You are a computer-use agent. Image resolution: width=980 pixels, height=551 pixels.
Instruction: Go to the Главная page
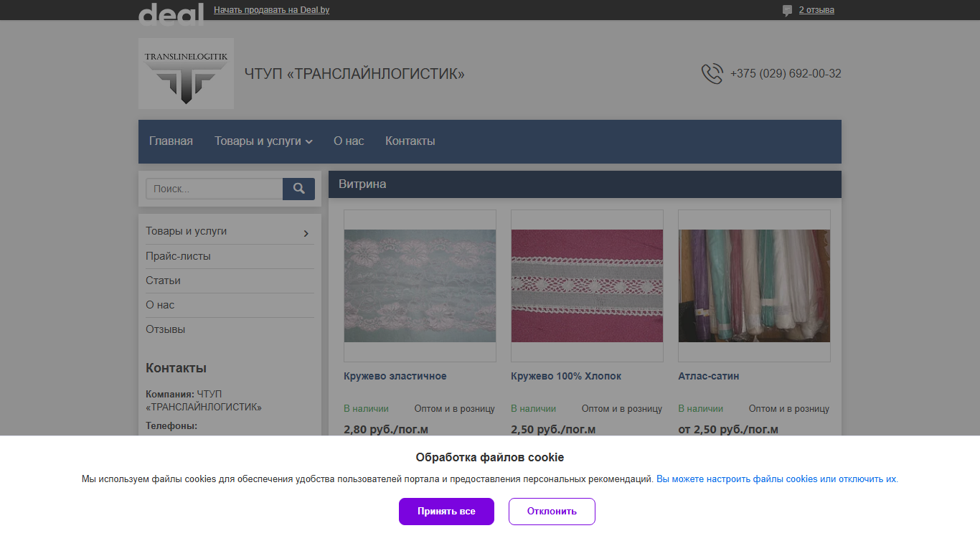pos(171,141)
